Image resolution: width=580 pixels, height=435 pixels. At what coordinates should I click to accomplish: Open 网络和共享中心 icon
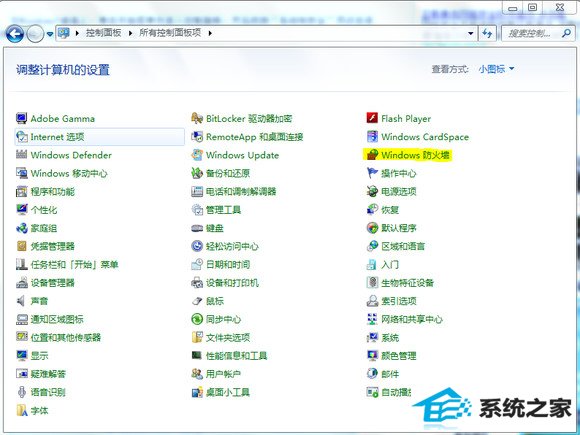click(372, 319)
